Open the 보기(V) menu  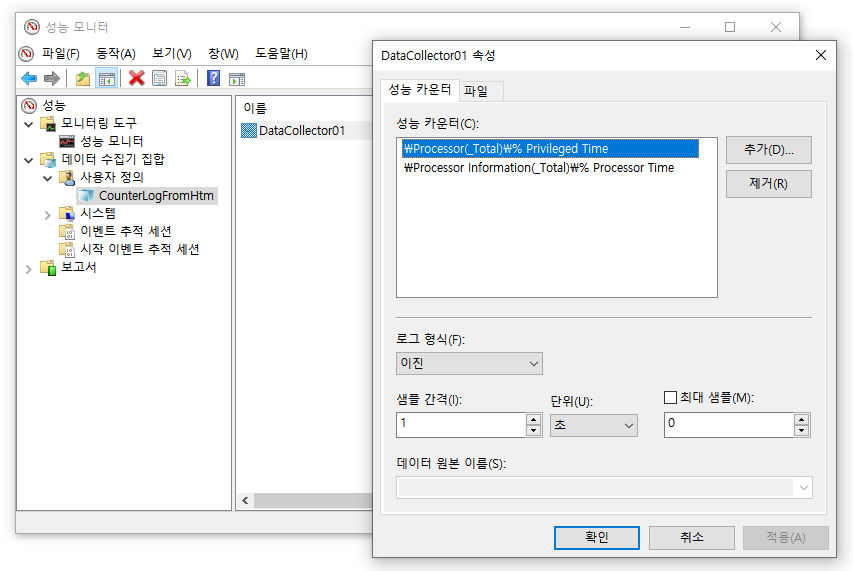171,53
